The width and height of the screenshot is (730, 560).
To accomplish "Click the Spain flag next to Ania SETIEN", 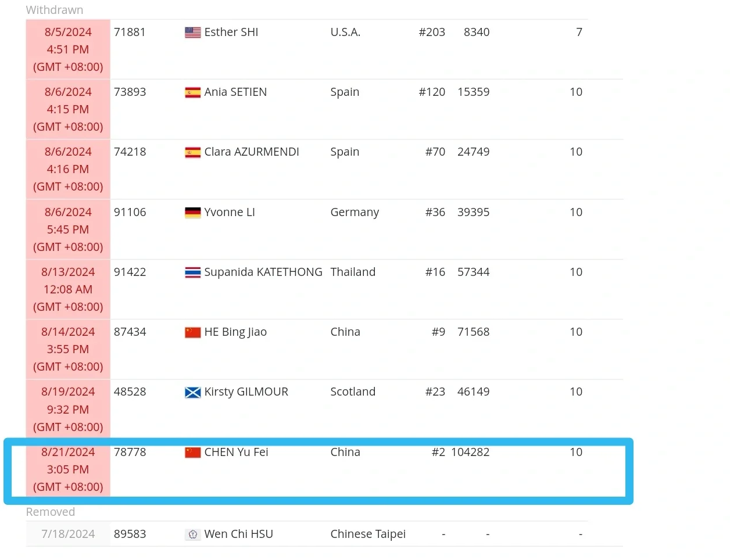I will (x=192, y=92).
